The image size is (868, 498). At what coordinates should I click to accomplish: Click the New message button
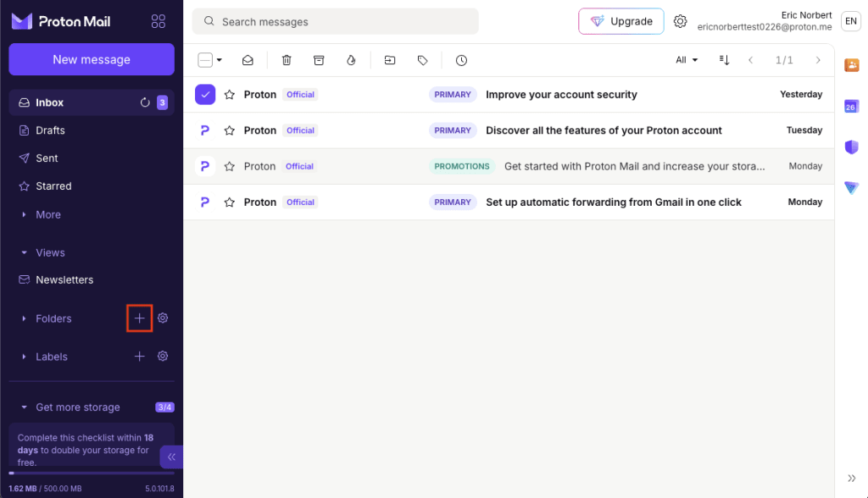[92, 59]
